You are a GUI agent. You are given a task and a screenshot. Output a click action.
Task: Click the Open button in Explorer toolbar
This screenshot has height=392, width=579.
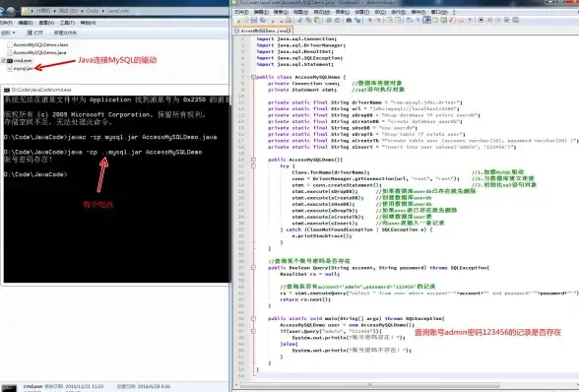[35, 33]
